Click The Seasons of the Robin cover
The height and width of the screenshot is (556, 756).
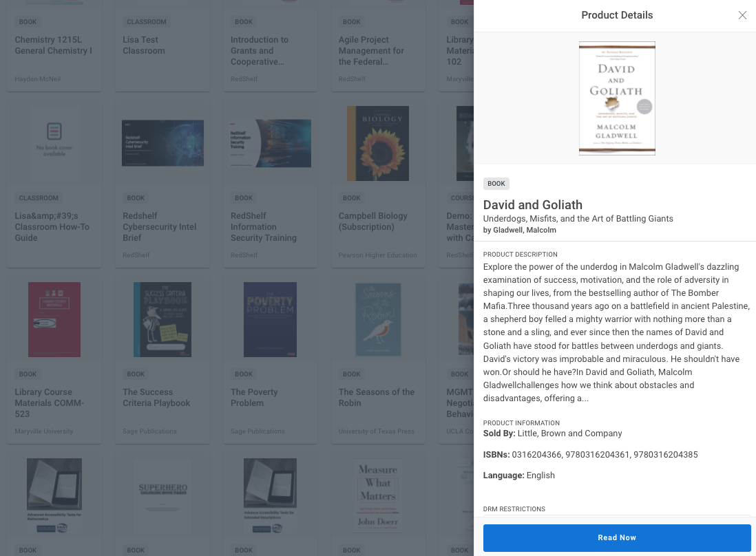[379, 319]
